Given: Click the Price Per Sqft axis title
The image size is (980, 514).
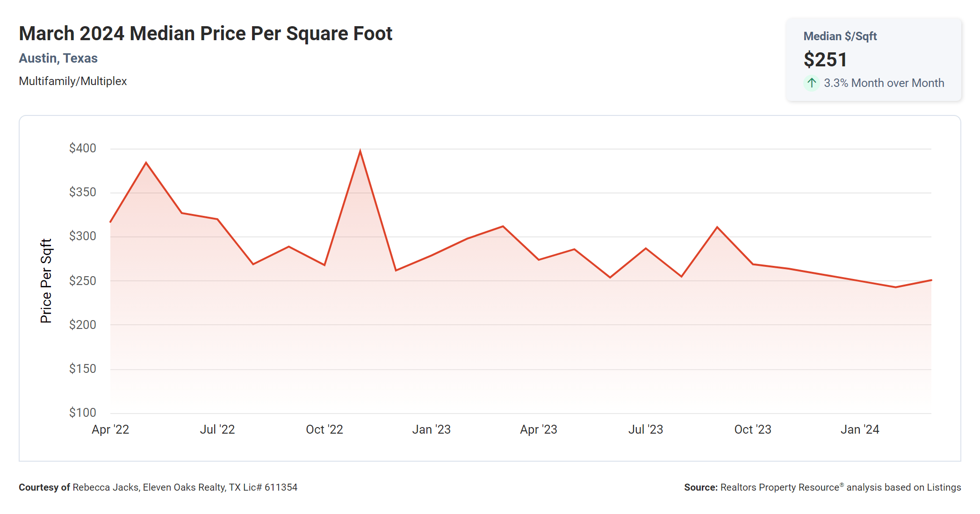Looking at the screenshot, I should click(x=46, y=281).
